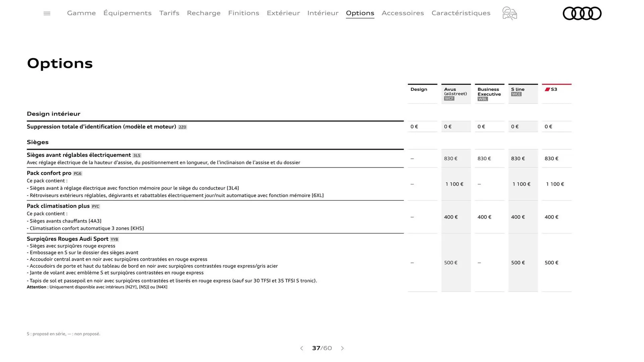Image resolution: width=644 pixels, height=362 pixels.
Task: Click the Design column header
Action: click(419, 89)
